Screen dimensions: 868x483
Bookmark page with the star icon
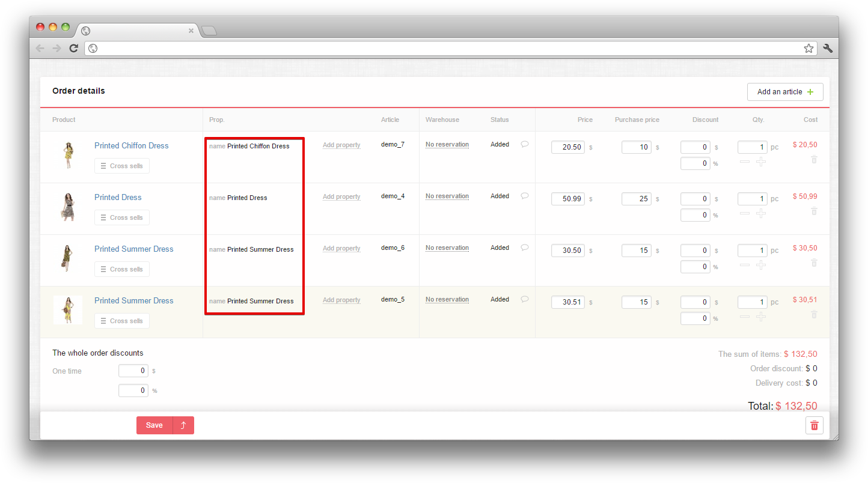tap(808, 48)
